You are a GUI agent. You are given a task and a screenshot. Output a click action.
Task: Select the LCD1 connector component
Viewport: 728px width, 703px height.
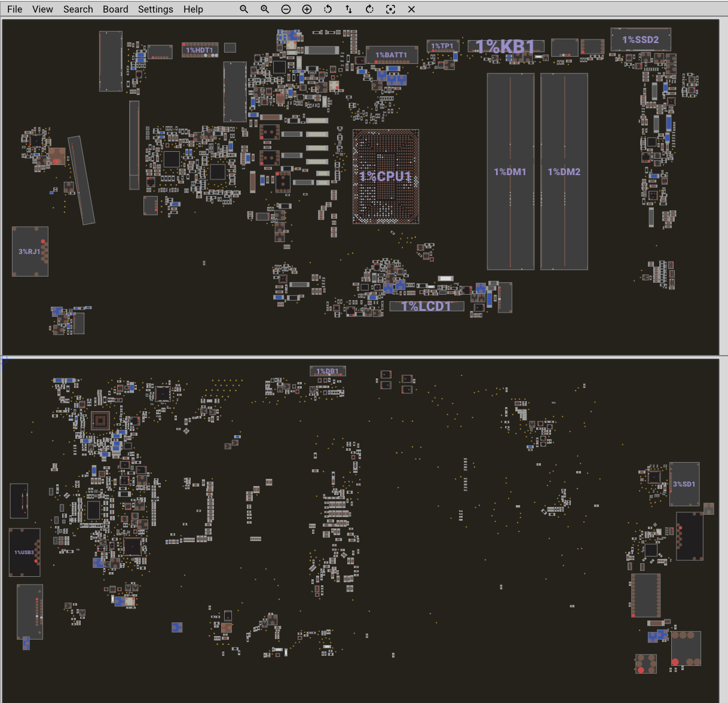pyautogui.click(x=426, y=306)
